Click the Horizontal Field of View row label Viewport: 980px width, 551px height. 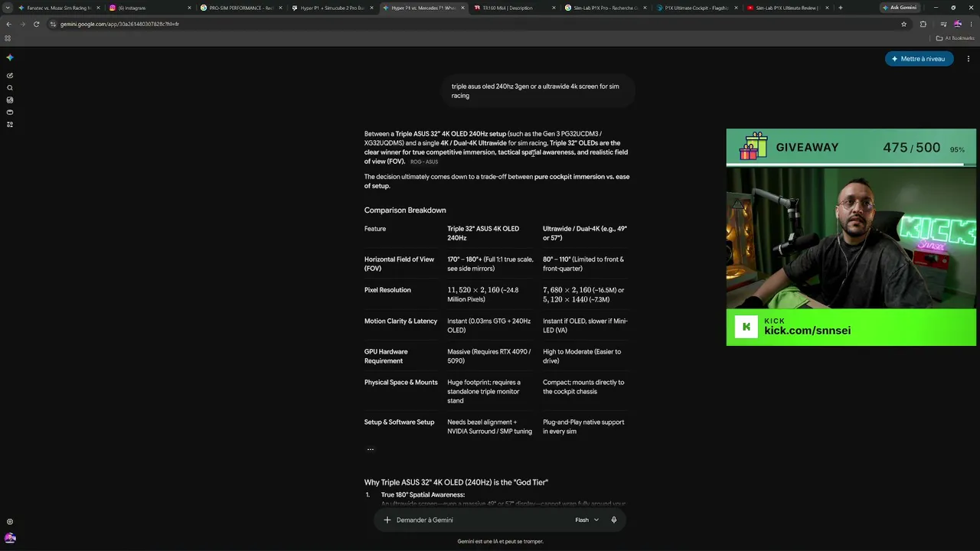(x=400, y=264)
